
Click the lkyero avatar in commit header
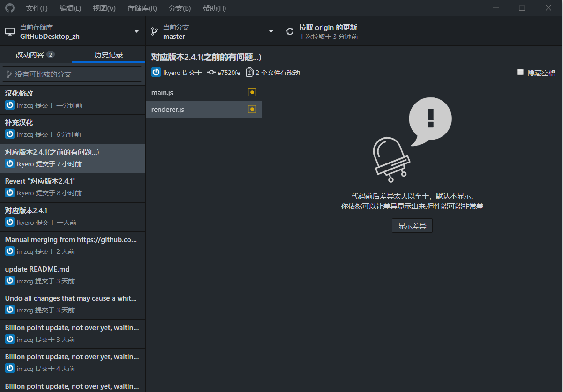[156, 73]
